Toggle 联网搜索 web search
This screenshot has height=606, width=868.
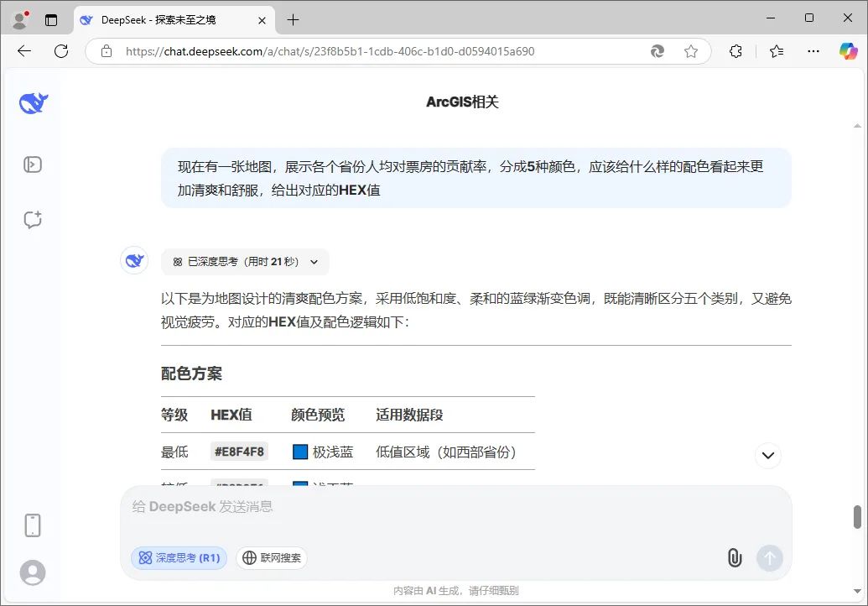pyautogui.click(x=272, y=558)
